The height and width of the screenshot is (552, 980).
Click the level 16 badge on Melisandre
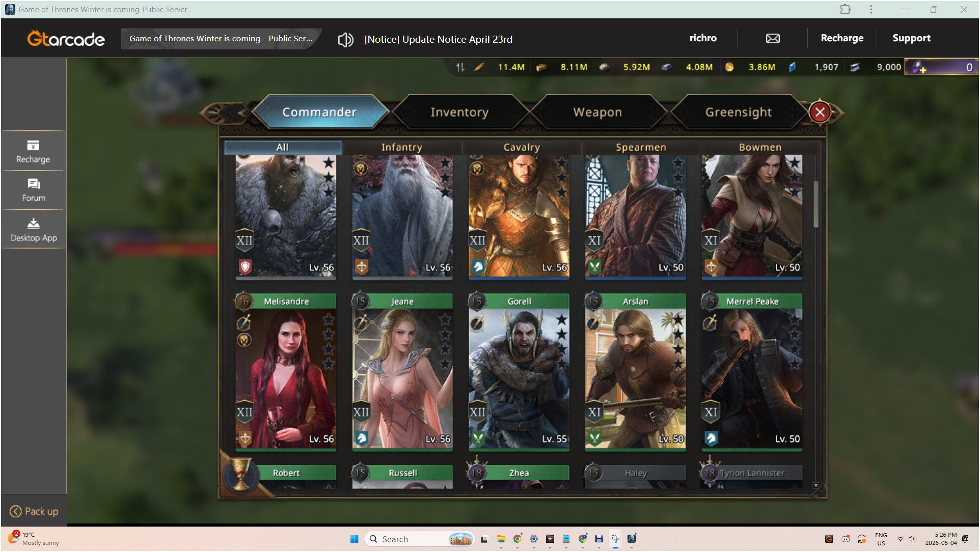(244, 301)
